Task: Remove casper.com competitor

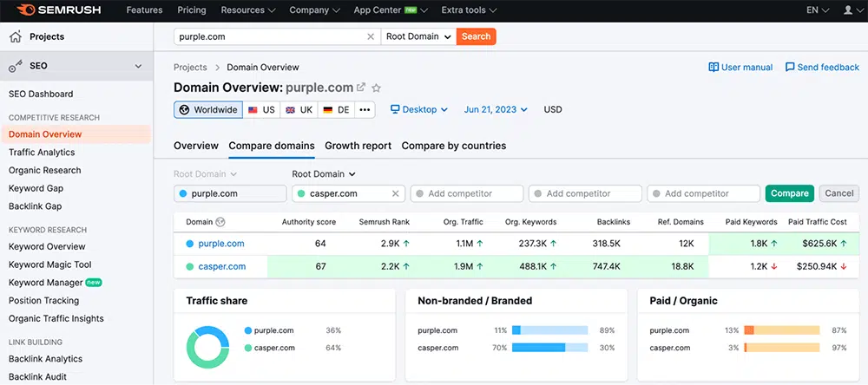Action: (395, 193)
